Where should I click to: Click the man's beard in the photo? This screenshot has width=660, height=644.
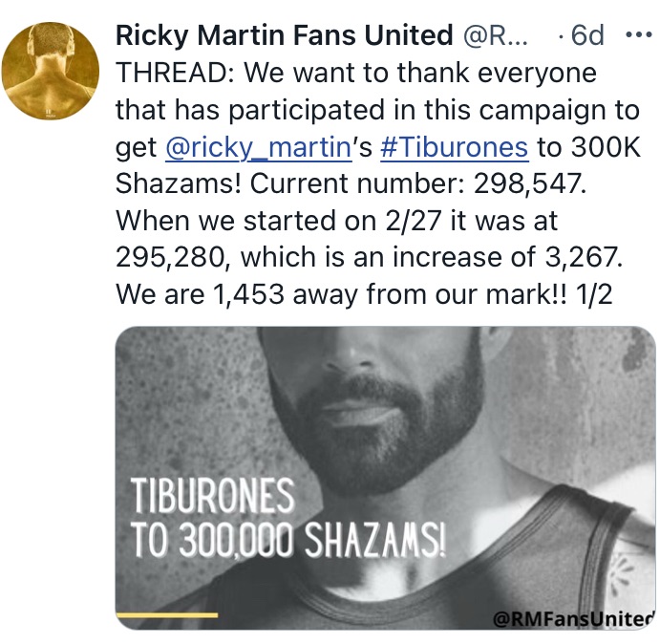(382, 420)
